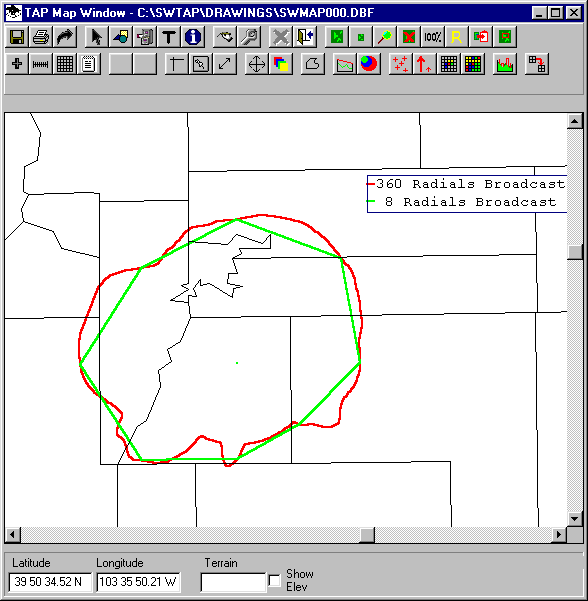Click the red up-arrows icon
The width and height of the screenshot is (588, 601).
424,64
